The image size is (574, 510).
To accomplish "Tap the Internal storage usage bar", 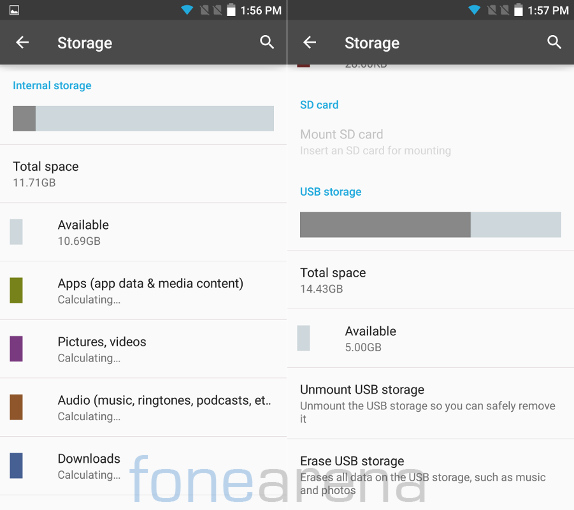I will point(143,119).
